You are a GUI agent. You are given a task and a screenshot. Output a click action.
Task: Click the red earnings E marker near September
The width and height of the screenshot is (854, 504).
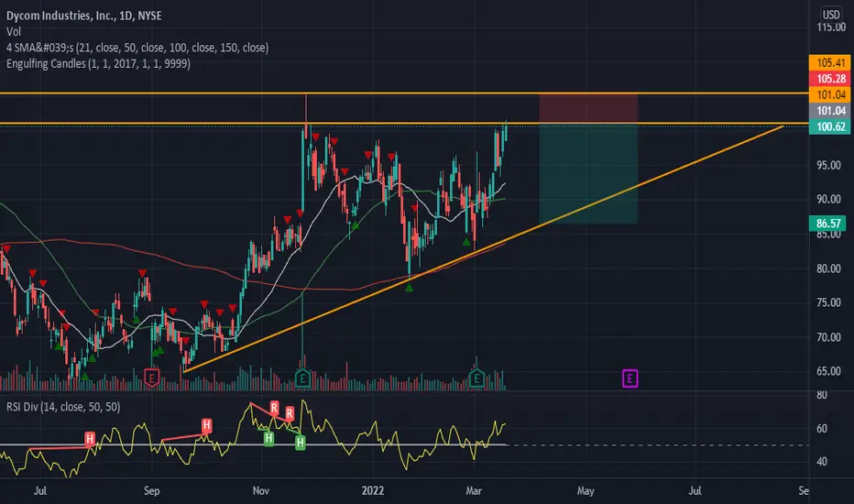(151, 378)
